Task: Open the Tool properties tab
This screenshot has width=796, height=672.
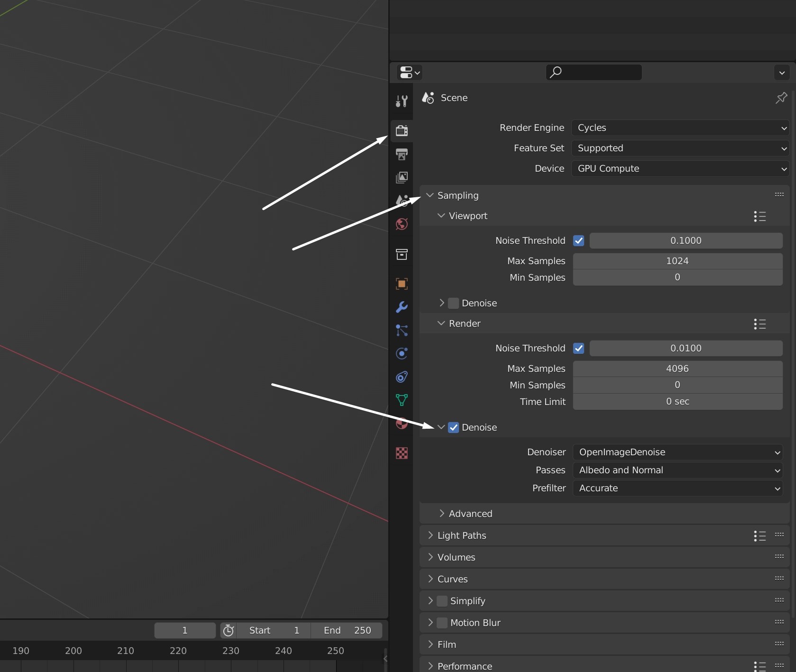Action: tap(402, 101)
